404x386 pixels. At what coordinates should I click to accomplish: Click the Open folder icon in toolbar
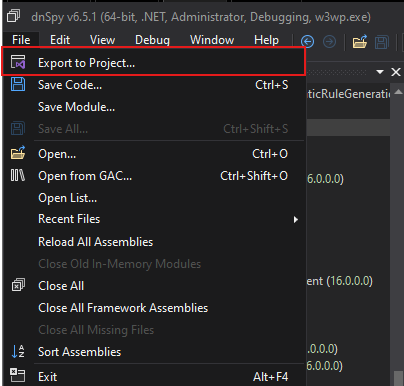pos(359,42)
